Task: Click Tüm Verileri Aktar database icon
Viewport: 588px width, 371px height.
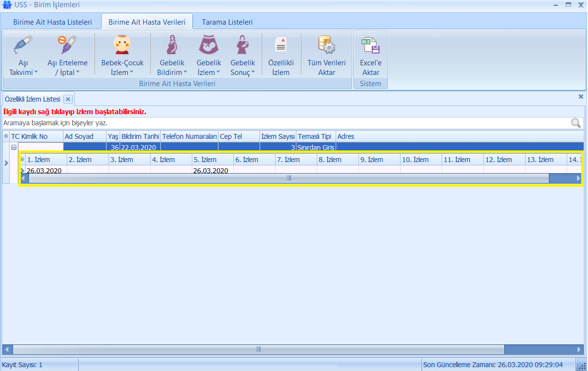Action: 326,45
